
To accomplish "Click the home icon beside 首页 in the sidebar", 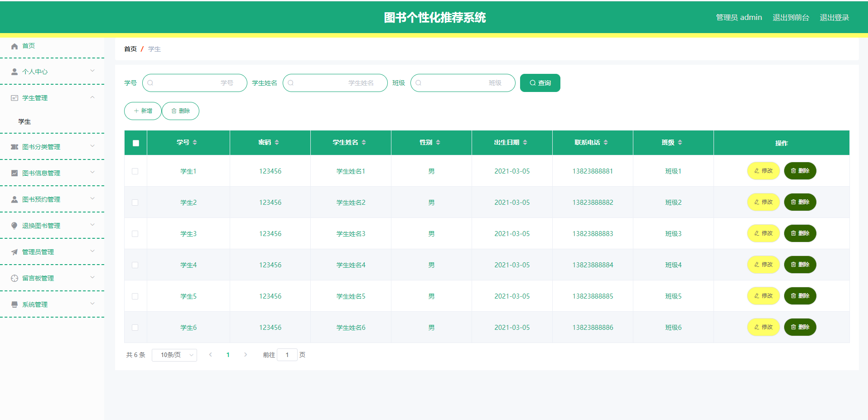I will [14, 46].
